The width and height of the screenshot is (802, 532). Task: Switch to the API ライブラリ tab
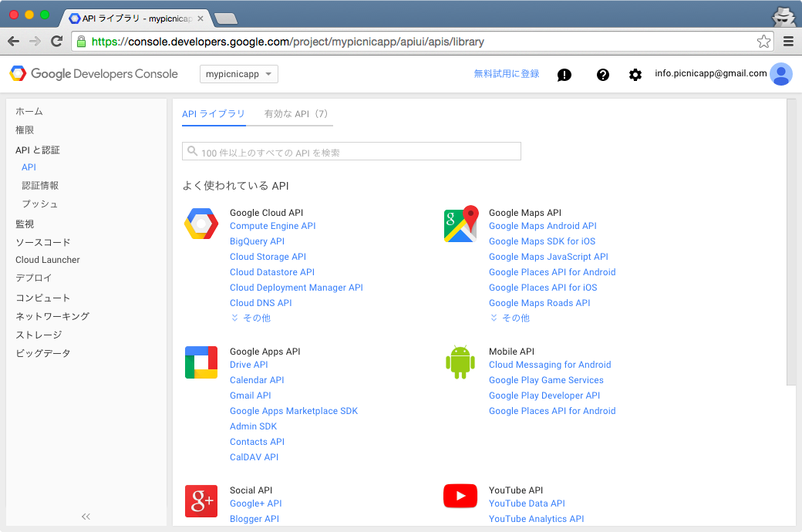[214, 114]
